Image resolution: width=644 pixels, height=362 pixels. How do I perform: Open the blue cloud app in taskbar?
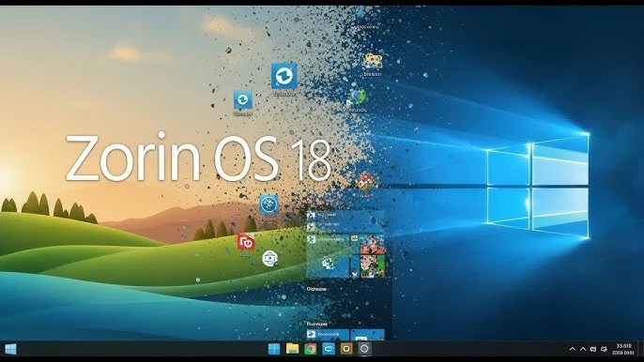(x=329, y=349)
